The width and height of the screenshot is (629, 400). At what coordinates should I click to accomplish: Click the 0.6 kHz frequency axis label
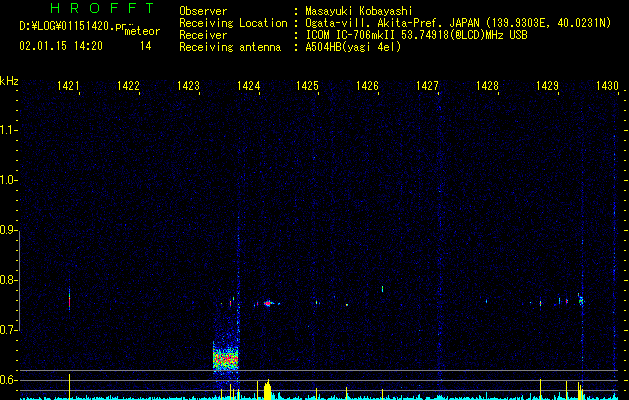tap(8, 380)
